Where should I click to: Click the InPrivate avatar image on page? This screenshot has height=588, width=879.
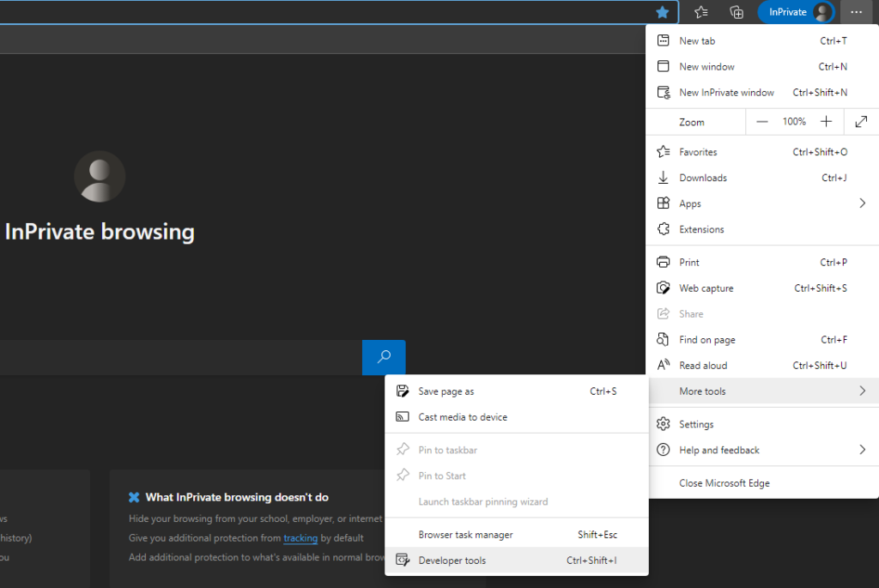pyautogui.click(x=100, y=177)
